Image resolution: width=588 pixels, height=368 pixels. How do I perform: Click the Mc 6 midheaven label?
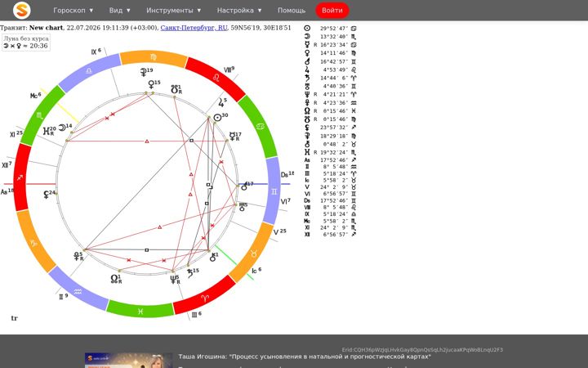tap(36, 96)
